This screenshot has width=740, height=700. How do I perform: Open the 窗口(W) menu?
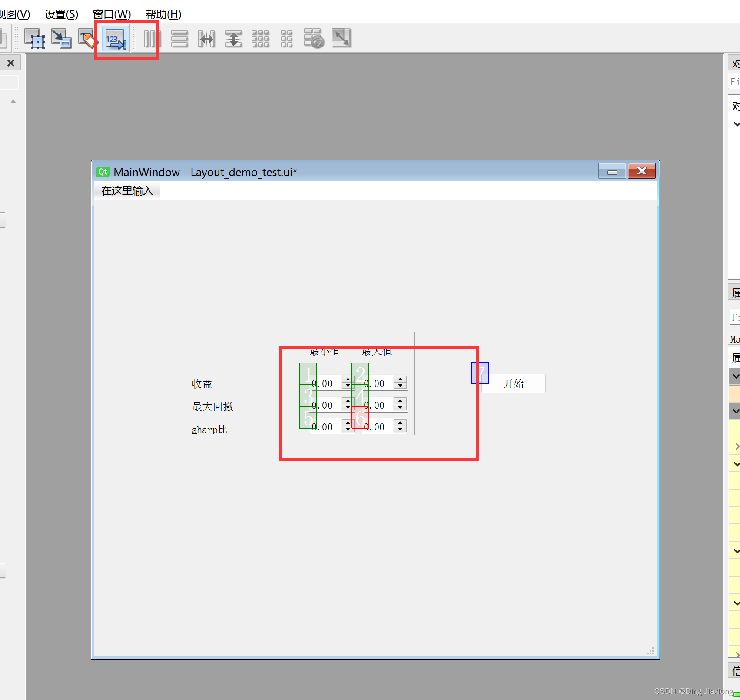coord(112,14)
